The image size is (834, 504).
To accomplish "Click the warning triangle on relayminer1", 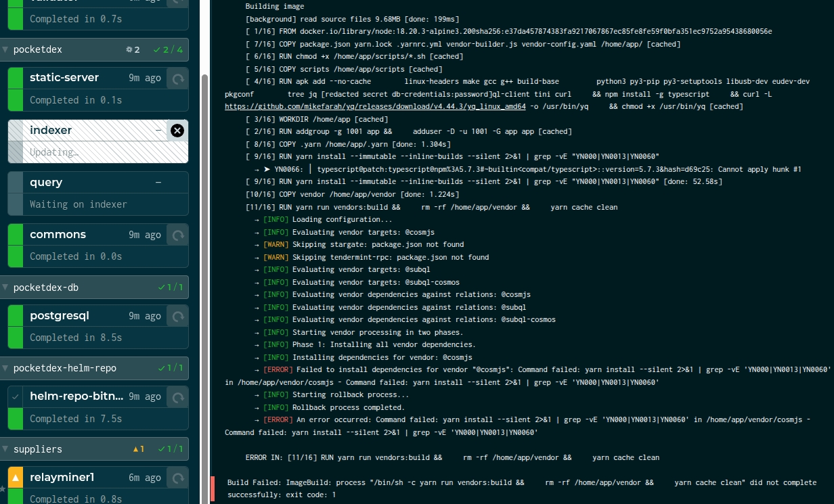I will [x=16, y=478].
